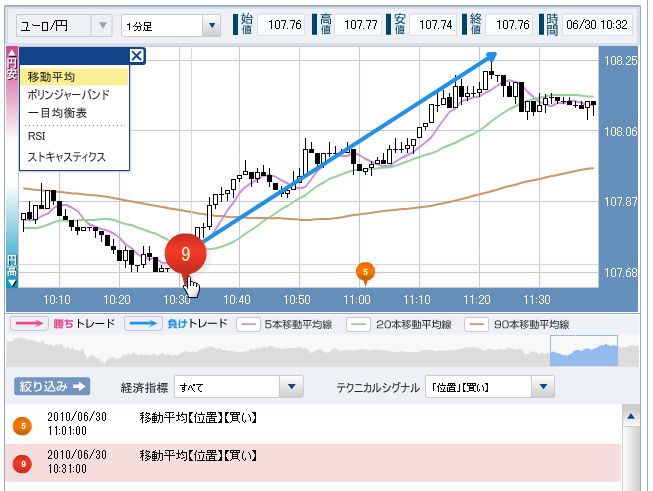Image resolution: width=653 pixels, height=491 pixels.
Task: Toggle 5本移動平均線 legend swatch
Action: [249, 324]
